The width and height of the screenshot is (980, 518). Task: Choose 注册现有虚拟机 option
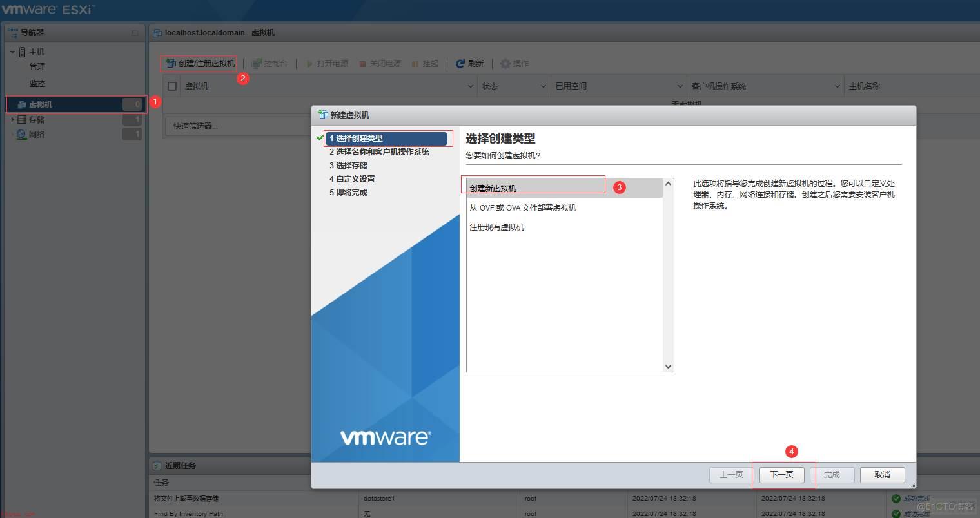565,227
